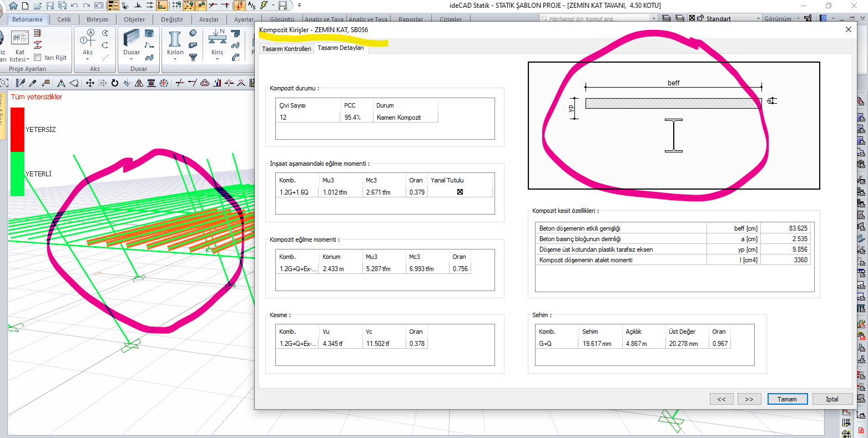868x438 pixels.
Task: Open the Görünüm dropdown
Action: pyautogui.click(x=798, y=19)
